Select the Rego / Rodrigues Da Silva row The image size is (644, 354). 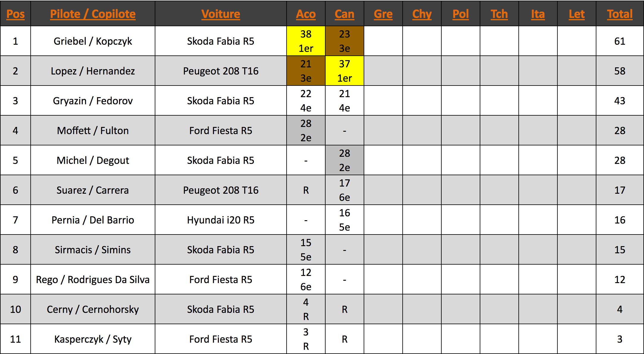point(322,280)
